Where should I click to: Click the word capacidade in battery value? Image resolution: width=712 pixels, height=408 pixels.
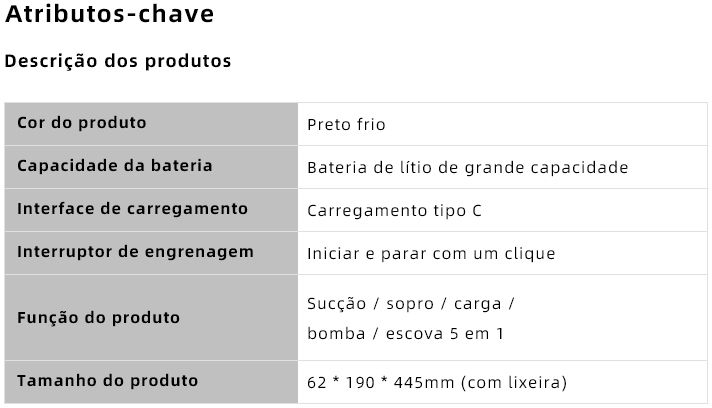tap(579, 168)
